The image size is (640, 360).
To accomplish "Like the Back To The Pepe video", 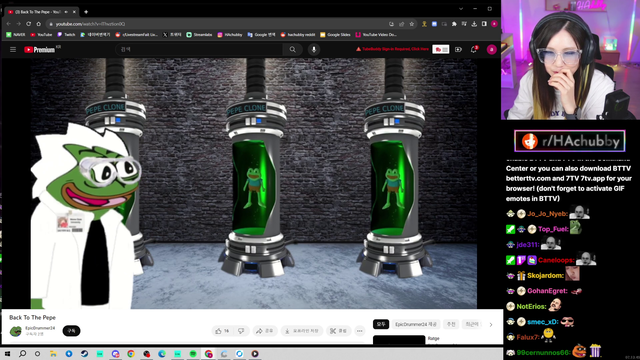I will (x=222, y=331).
